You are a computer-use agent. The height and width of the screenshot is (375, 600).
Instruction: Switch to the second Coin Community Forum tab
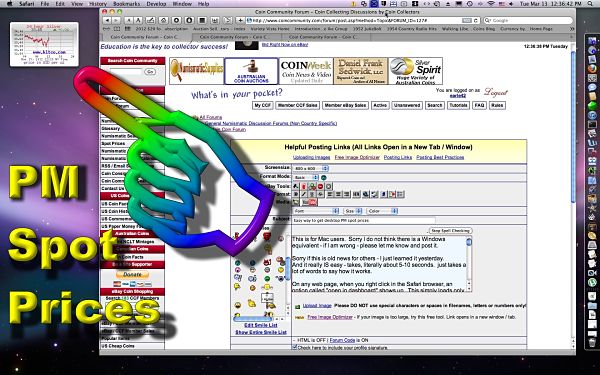[x=236, y=37]
